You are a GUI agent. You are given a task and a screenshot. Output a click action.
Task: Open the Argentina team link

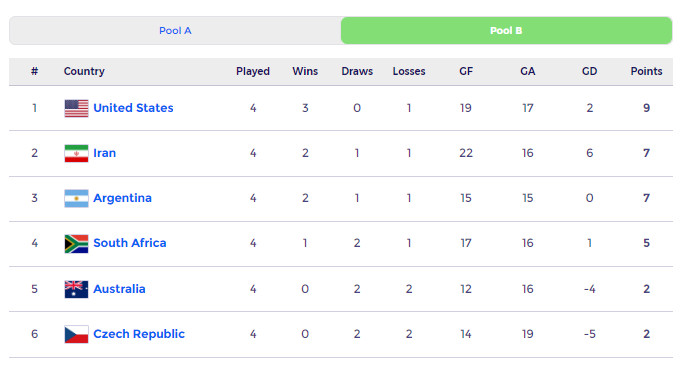coord(122,198)
